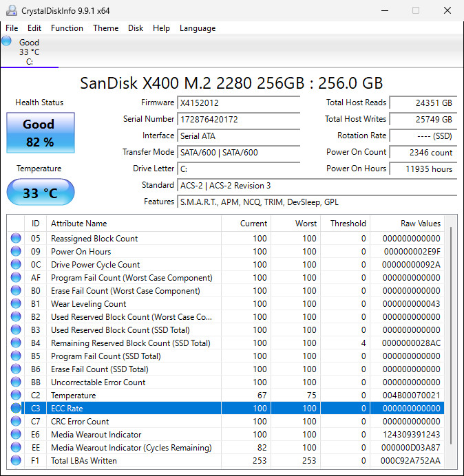Image resolution: width=464 pixels, height=476 pixels.
Task: Click status orb for ECC Rate row
Action: coord(16,408)
